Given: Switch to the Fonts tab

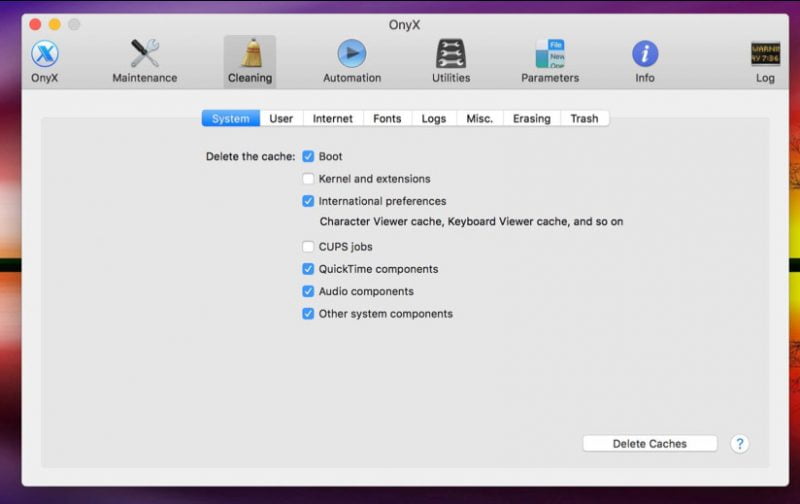Looking at the screenshot, I should click(x=387, y=118).
